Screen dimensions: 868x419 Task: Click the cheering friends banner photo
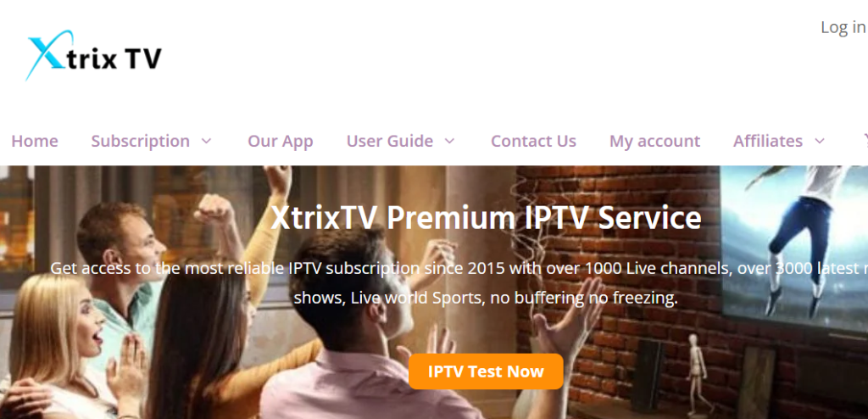click(x=434, y=292)
